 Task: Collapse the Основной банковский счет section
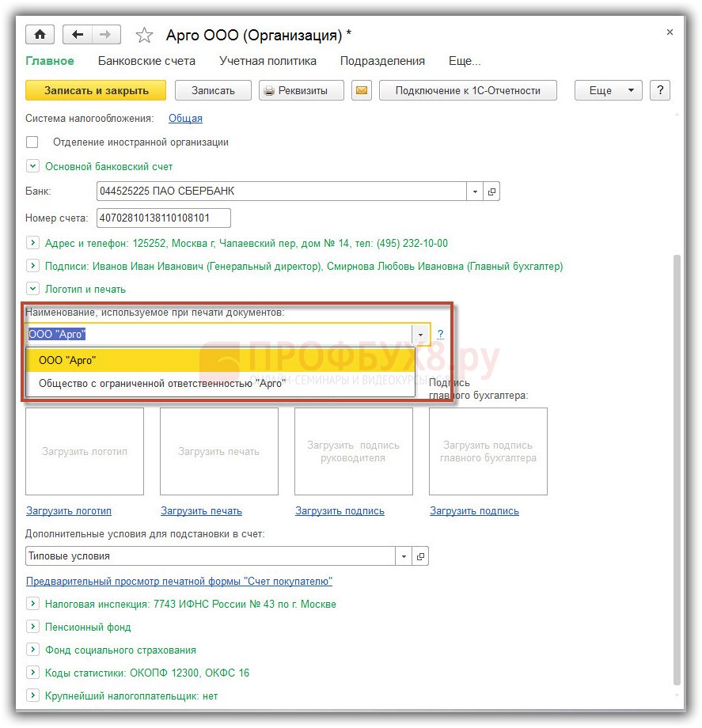[x=32, y=167]
